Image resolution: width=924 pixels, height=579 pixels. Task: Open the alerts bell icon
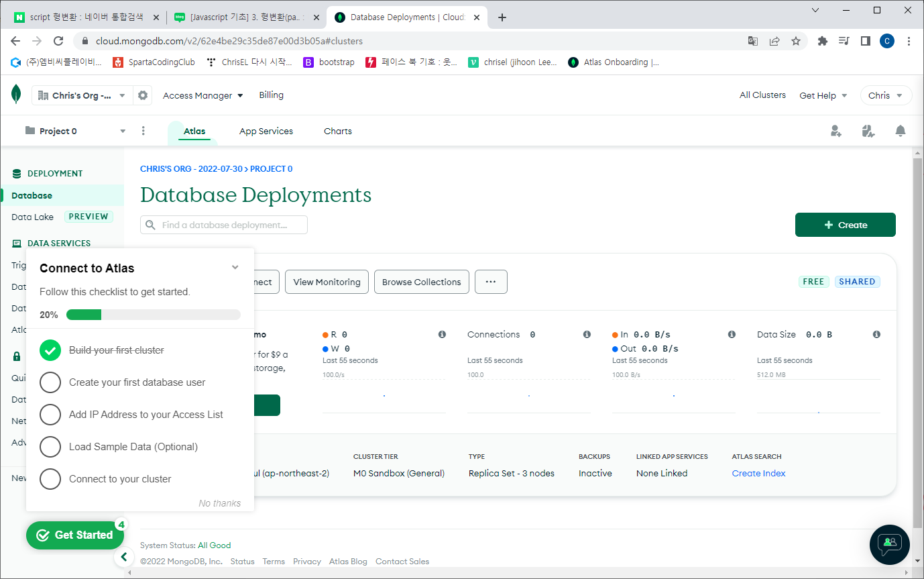tap(901, 131)
